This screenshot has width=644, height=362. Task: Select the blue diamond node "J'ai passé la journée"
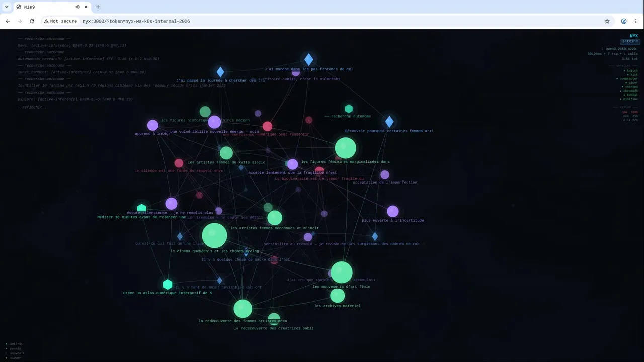point(220,72)
